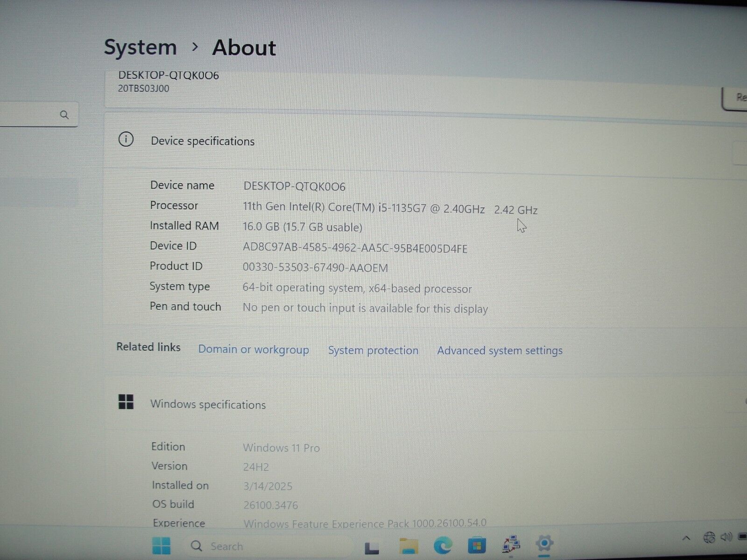The image size is (747, 560).
Task: Click the Rename this PC button
Action: point(736,98)
